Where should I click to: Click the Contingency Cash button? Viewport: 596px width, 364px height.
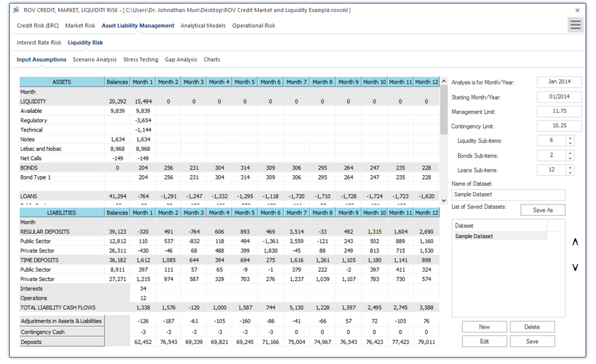point(62,332)
